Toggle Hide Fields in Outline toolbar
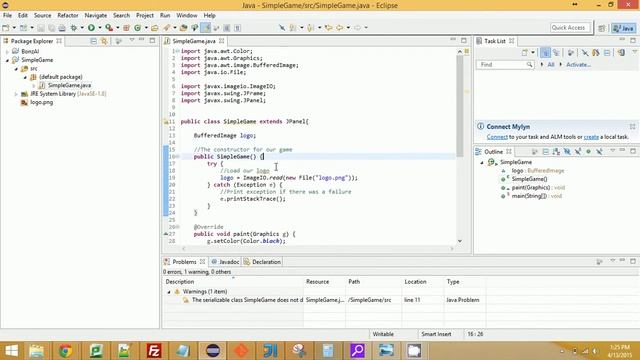 (x=567, y=151)
